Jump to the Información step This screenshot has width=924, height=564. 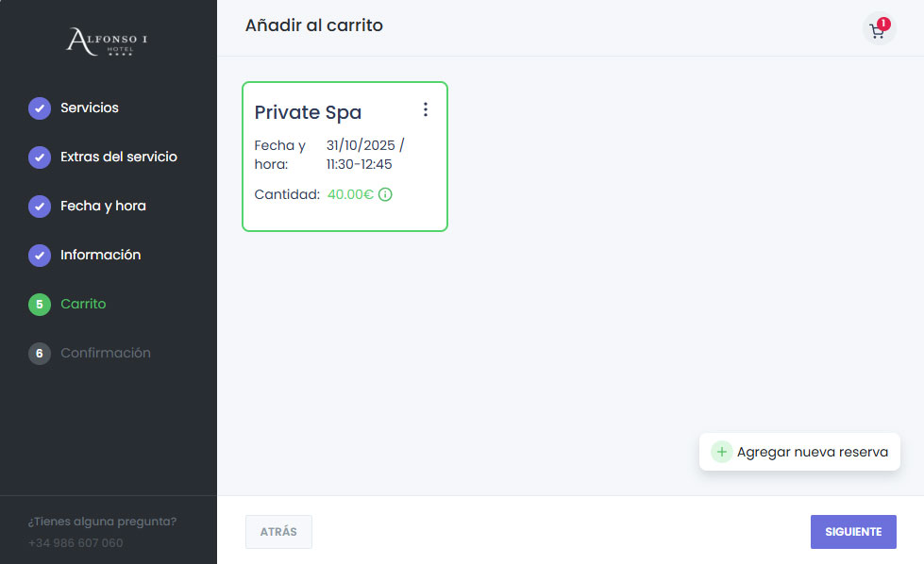(x=100, y=256)
